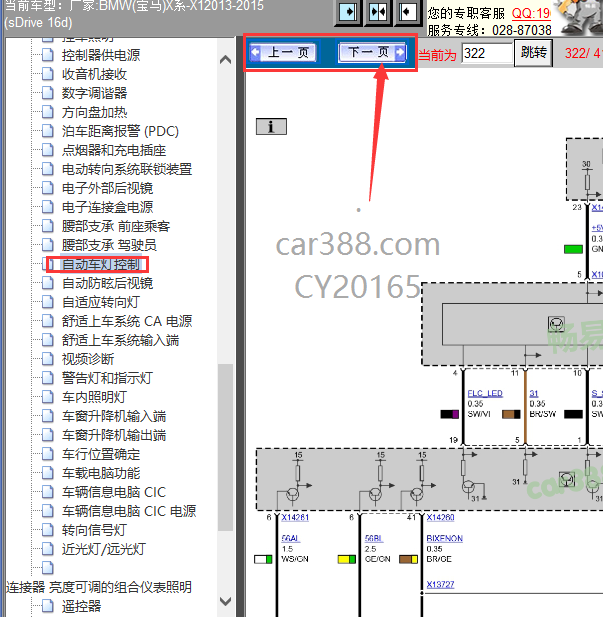This screenshot has width=603, height=617.
Task: Select 方向盘加热 tree entry
Action: (94, 112)
